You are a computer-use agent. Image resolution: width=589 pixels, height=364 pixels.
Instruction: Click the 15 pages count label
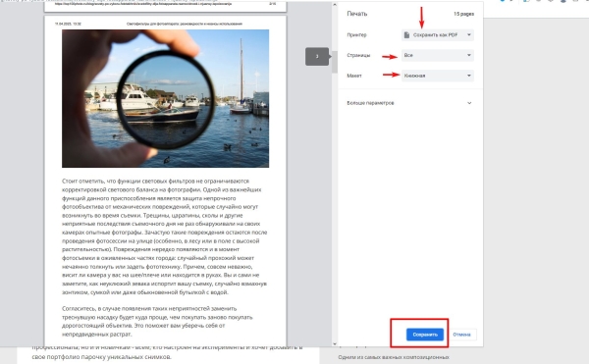463,14
